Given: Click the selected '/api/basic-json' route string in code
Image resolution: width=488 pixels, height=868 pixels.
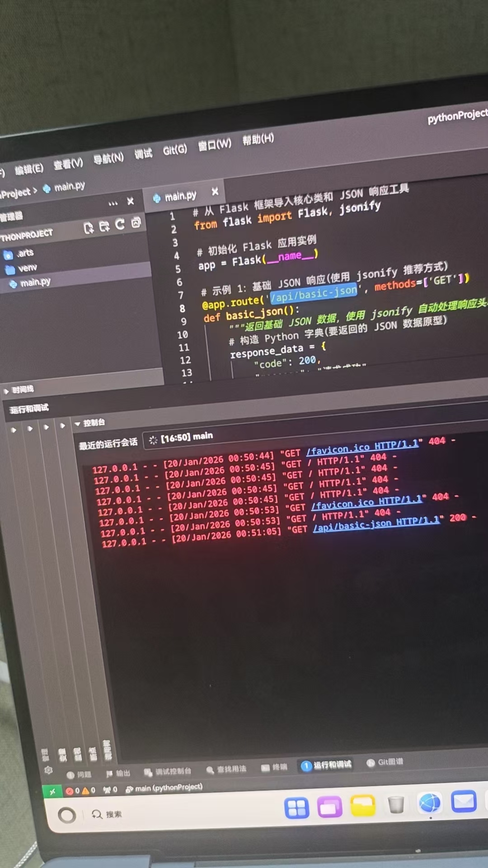Looking at the screenshot, I should (314, 293).
